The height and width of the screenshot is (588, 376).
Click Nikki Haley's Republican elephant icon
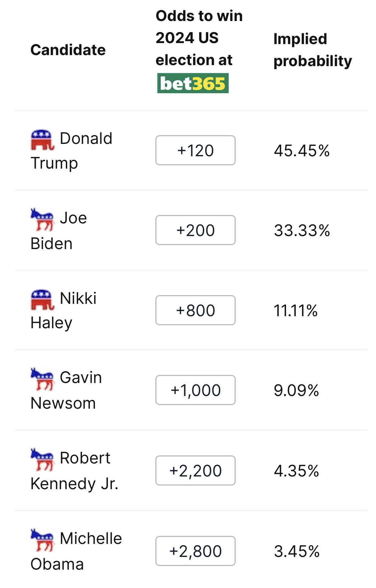[x=42, y=300]
